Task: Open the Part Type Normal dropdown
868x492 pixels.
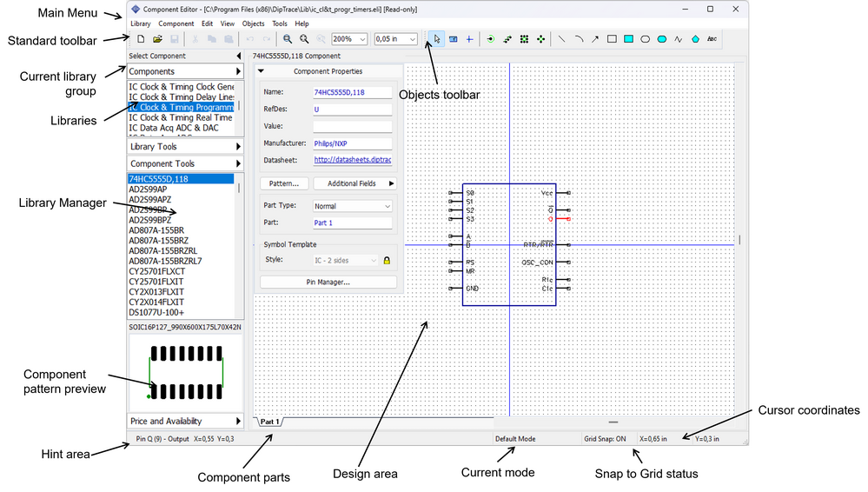Action: pos(352,206)
